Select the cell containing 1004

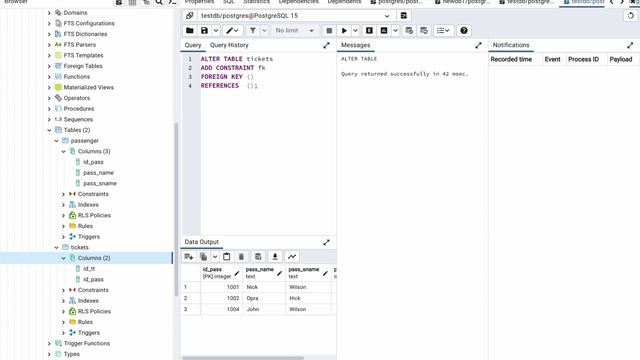pyautogui.click(x=222, y=309)
